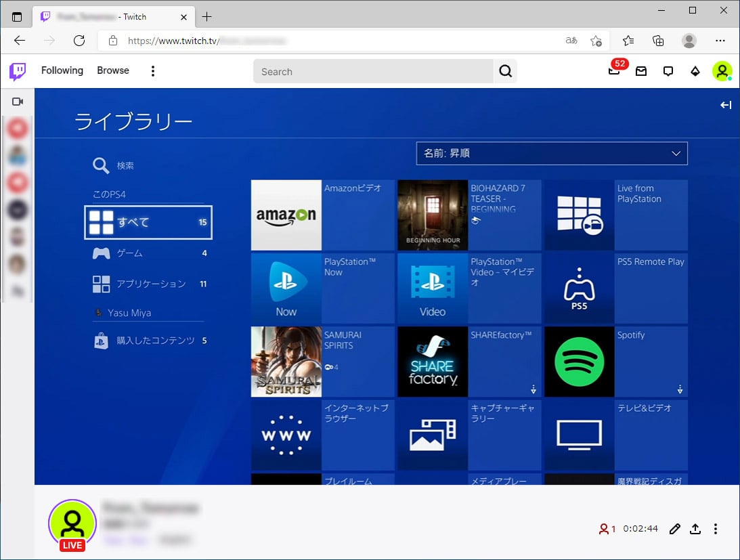Open notifications inbox with 52 badge
Screen dimensions: 740x560
615,69
